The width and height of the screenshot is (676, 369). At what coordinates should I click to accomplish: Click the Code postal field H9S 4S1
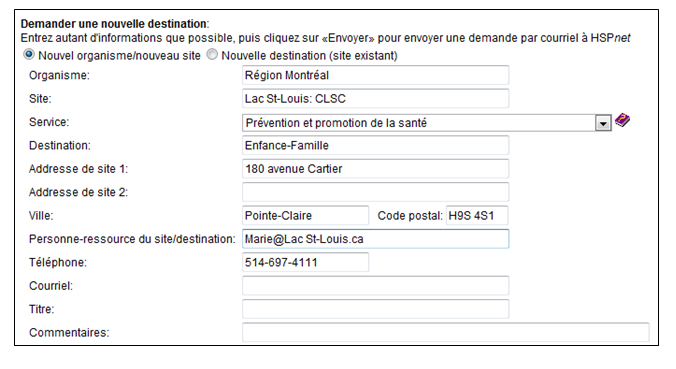click(x=477, y=215)
